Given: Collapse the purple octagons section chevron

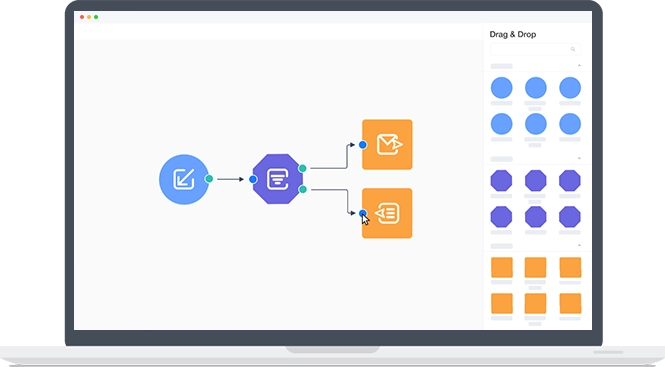Looking at the screenshot, I should tap(579, 158).
